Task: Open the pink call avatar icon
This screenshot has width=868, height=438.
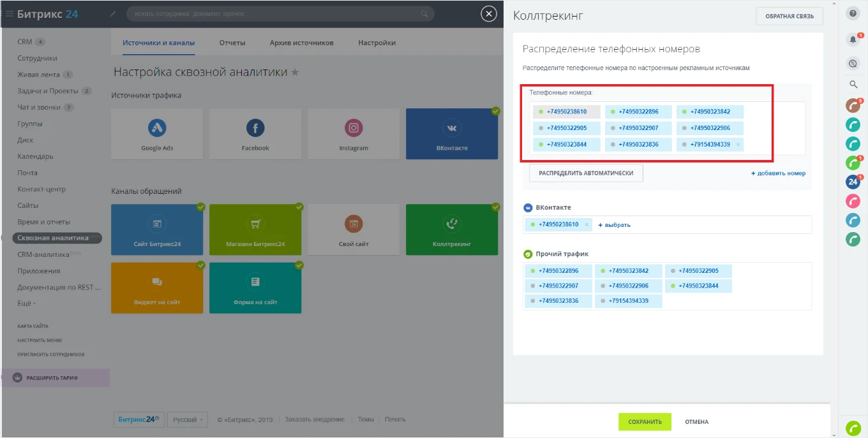Action: [x=853, y=201]
